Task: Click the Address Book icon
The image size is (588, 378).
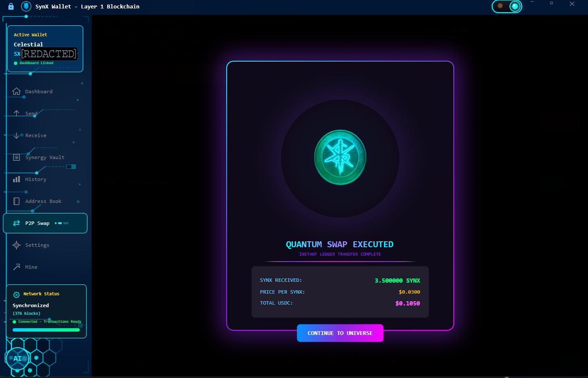Action: coord(16,201)
